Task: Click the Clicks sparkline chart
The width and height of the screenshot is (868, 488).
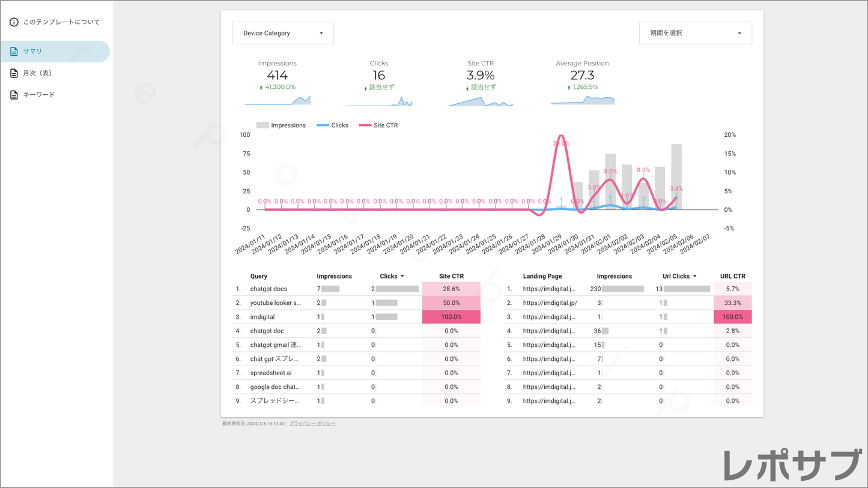Action: click(x=379, y=101)
